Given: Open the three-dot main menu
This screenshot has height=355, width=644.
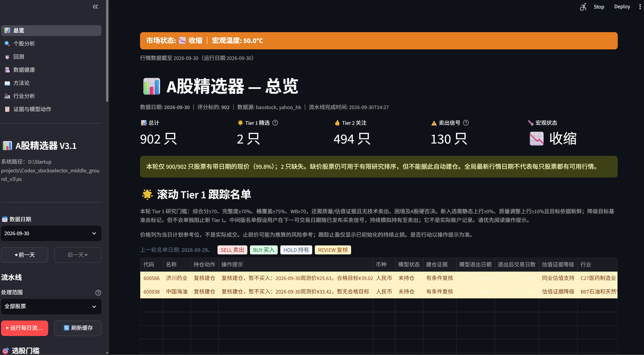Looking at the screenshot, I should click(640, 7).
